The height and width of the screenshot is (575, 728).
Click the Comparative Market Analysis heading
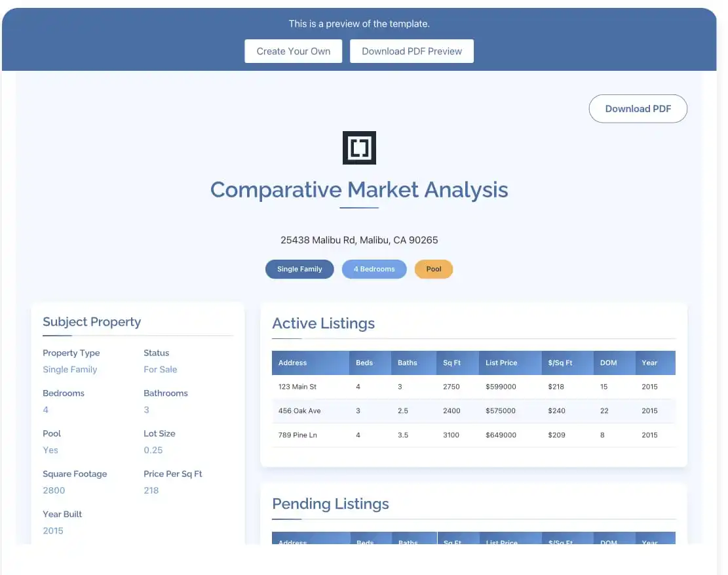point(359,189)
